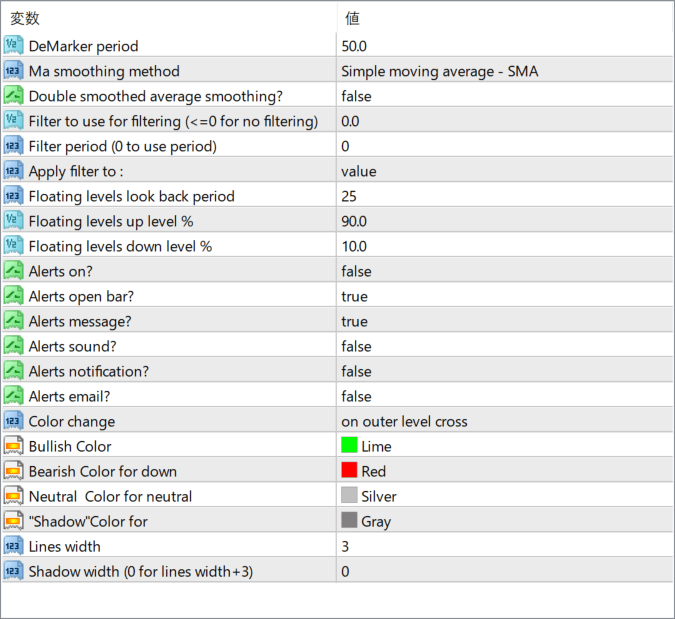Toggle the Alerts sound? false value

tap(505, 346)
